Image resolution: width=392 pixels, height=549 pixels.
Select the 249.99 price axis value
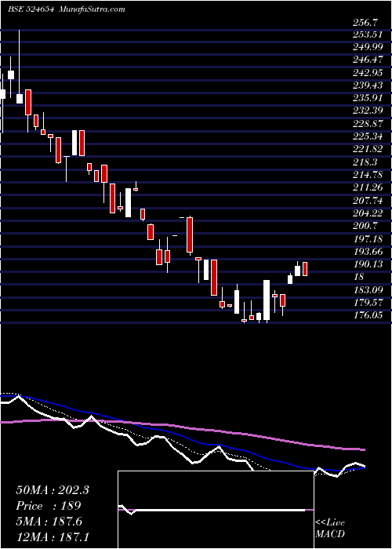pyautogui.click(x=368, y=47)
